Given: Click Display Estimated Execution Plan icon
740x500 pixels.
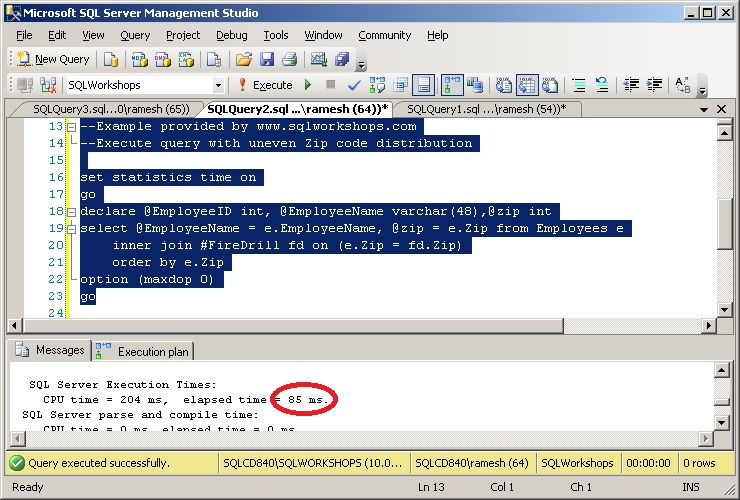Looking at the screenshot, I should 377,85.
